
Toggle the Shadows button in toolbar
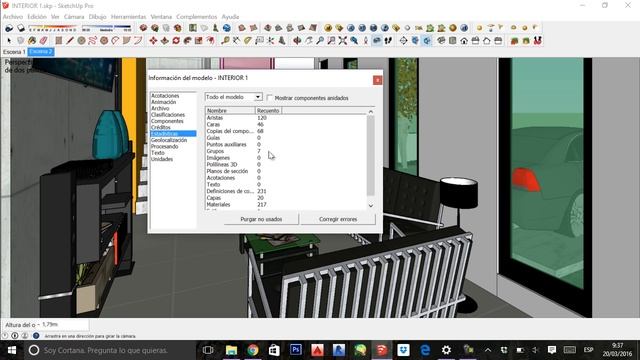pos(20,28)
